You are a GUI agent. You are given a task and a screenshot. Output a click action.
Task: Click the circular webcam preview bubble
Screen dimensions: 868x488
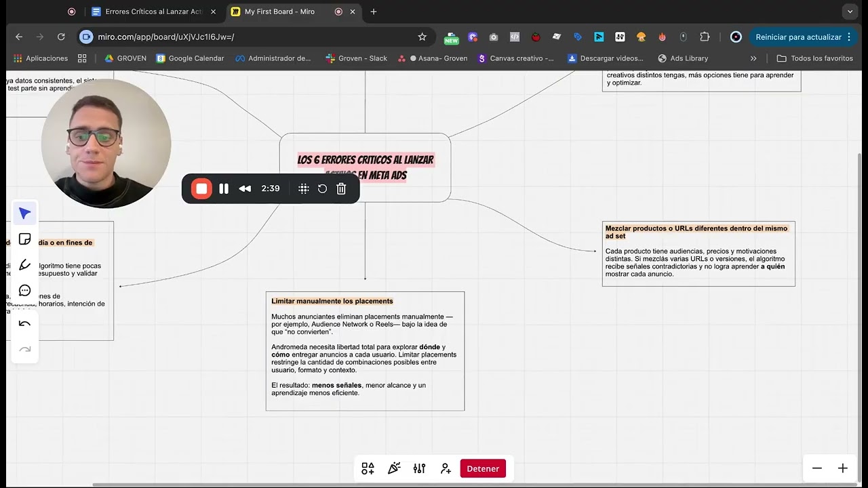(x=106, y=143)
